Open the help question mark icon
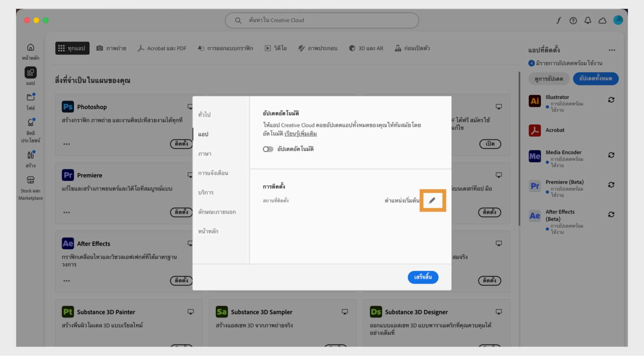The width and height of the screenshot is (644, 356). pos(573,20)
